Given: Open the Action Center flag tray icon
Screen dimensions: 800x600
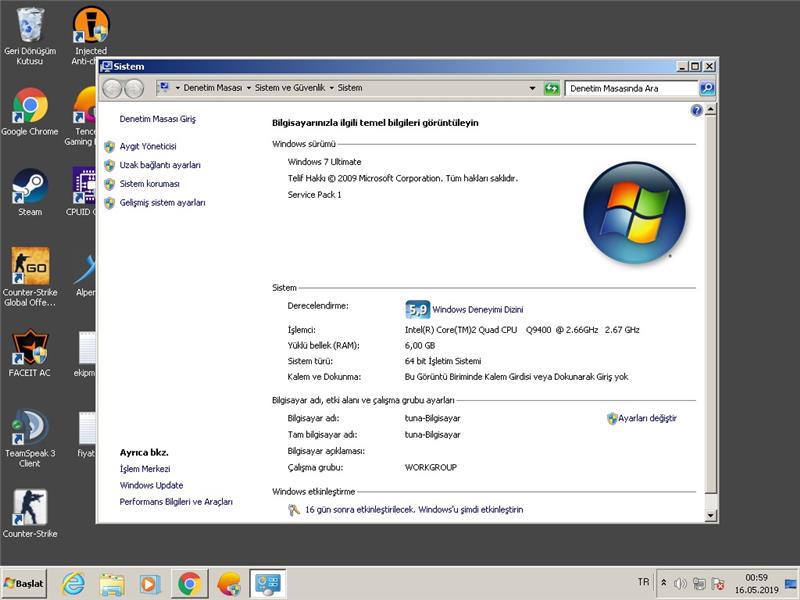Looking at the screenshot, I should 718,583.
